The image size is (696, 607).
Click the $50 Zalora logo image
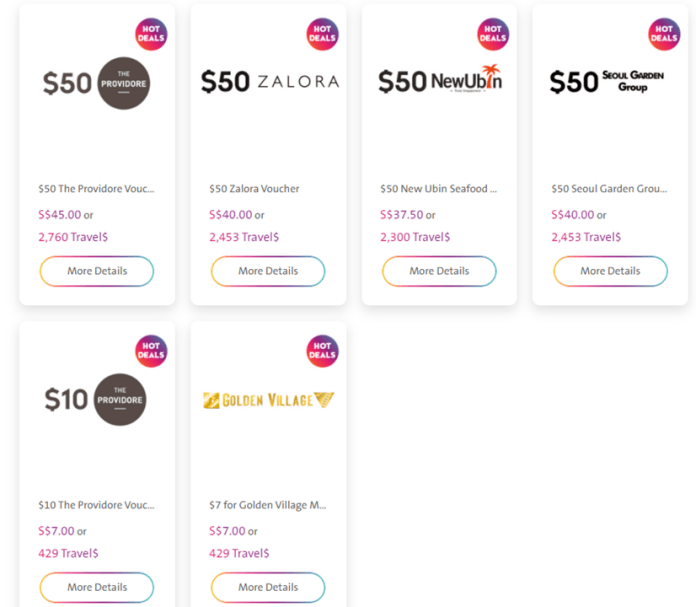coord(270,82)
